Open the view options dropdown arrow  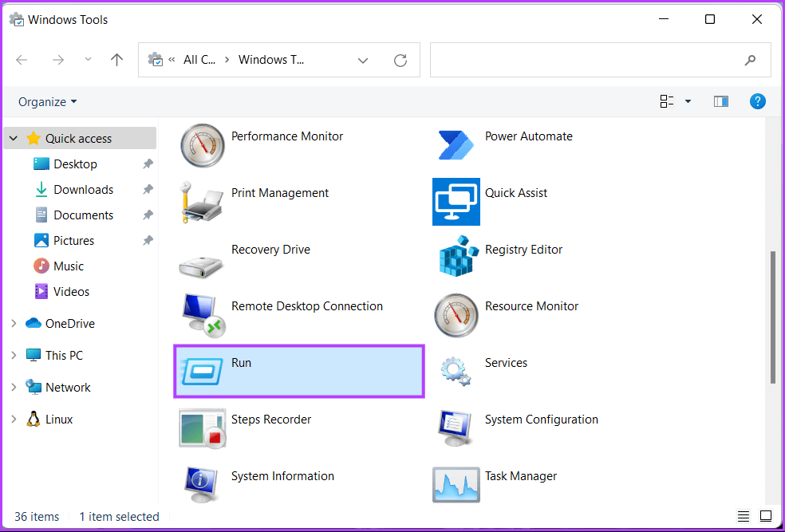click(688, 101)
